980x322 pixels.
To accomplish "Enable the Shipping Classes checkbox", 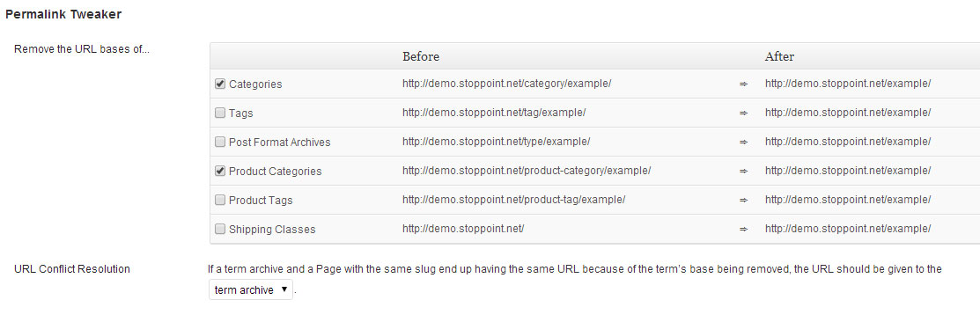I will click(x=220, y=229).
